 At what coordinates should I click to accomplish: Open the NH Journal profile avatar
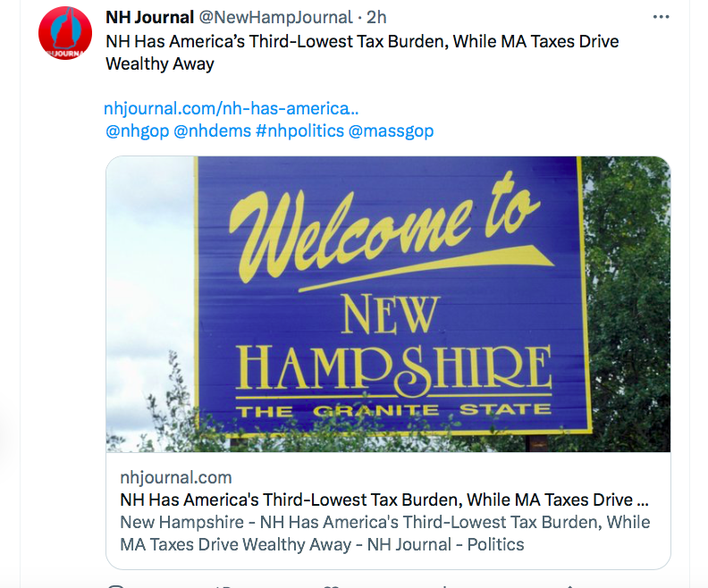pos(64,33)
